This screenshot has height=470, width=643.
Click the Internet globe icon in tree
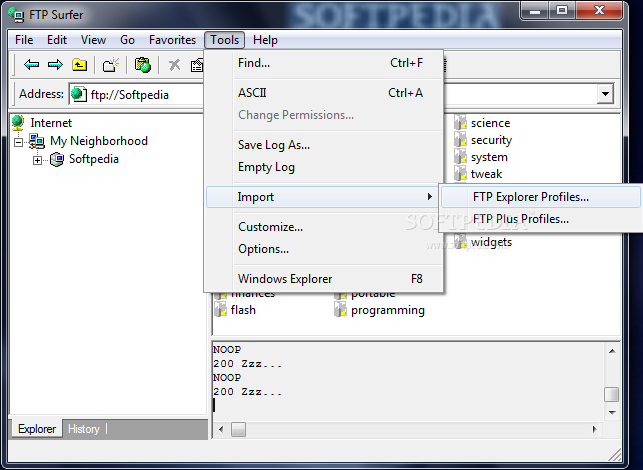coord(18,123)
